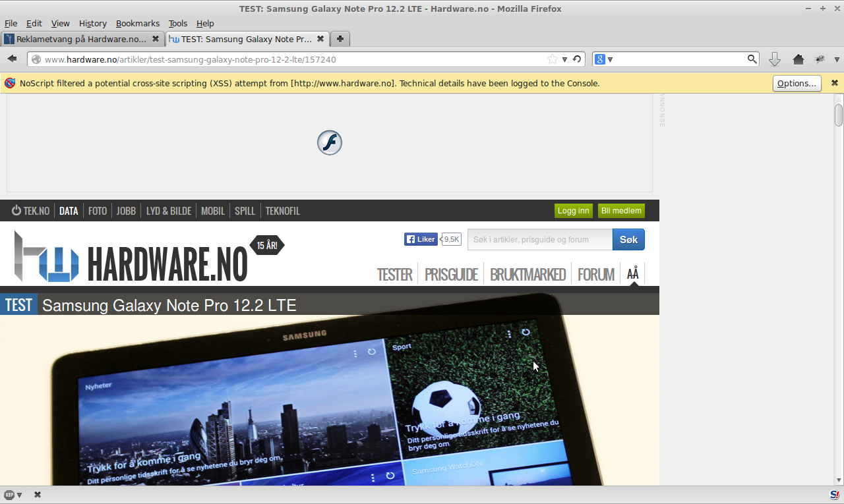Viewport: 844px width, 504px height.
Task: Open SPILL in the network bar
Action: tap(245, 211)
